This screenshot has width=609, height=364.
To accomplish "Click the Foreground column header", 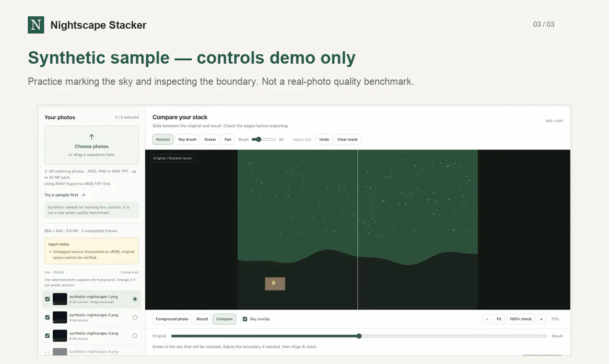I will coord(130,272).
